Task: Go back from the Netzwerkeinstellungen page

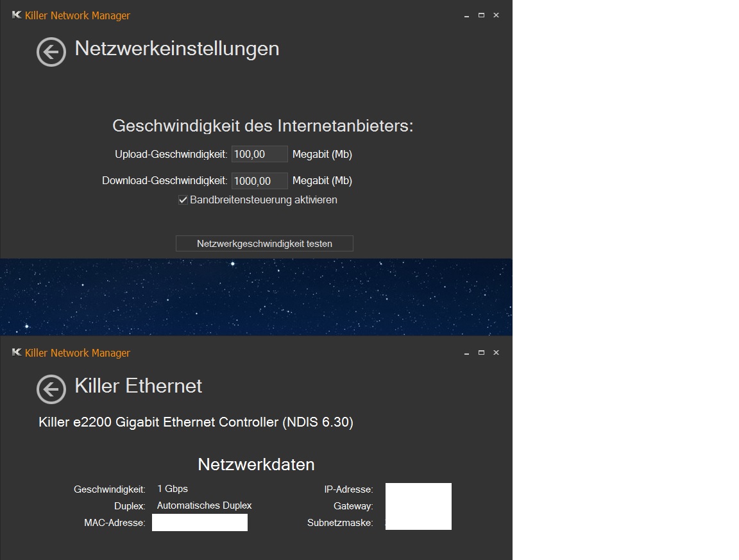Action: [51, 52]
